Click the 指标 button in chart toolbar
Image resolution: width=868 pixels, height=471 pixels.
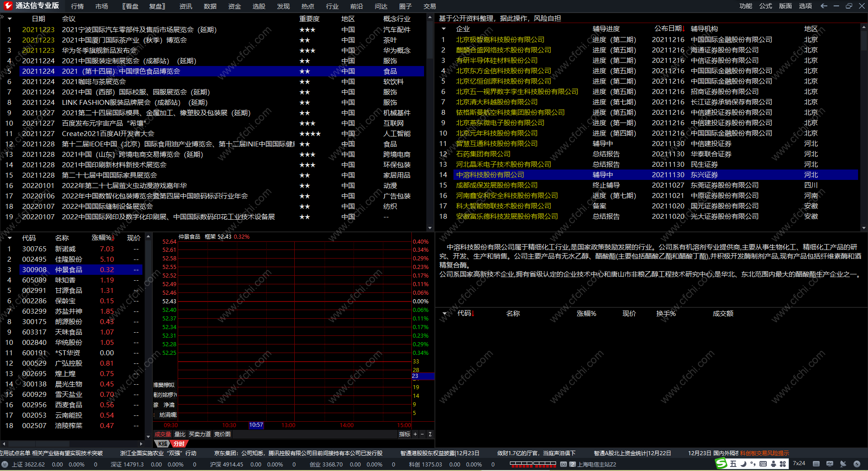tap(405, 434)
